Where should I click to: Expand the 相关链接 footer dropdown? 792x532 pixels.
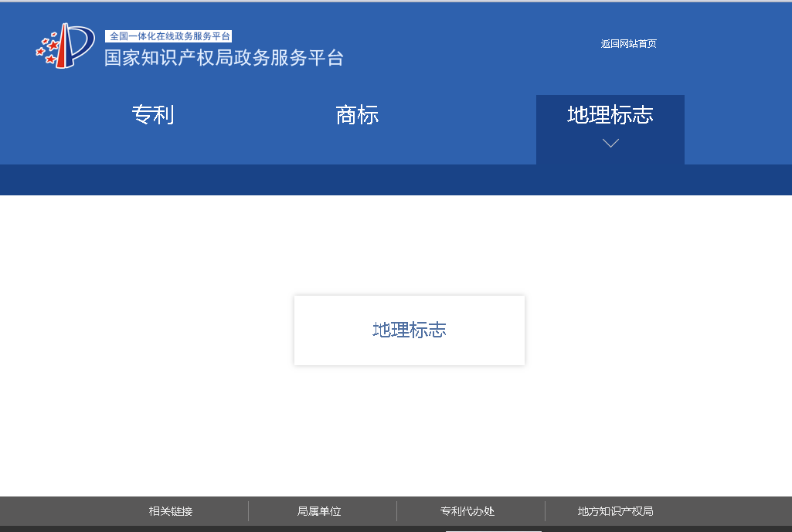[172, 510]
